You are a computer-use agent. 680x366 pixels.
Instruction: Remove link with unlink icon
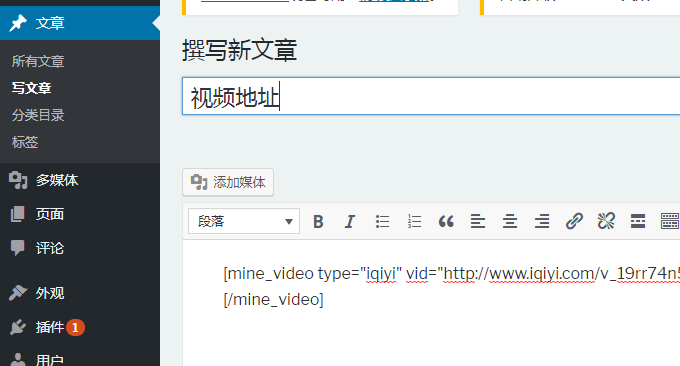pyautogui.click(x=606, y=222)
